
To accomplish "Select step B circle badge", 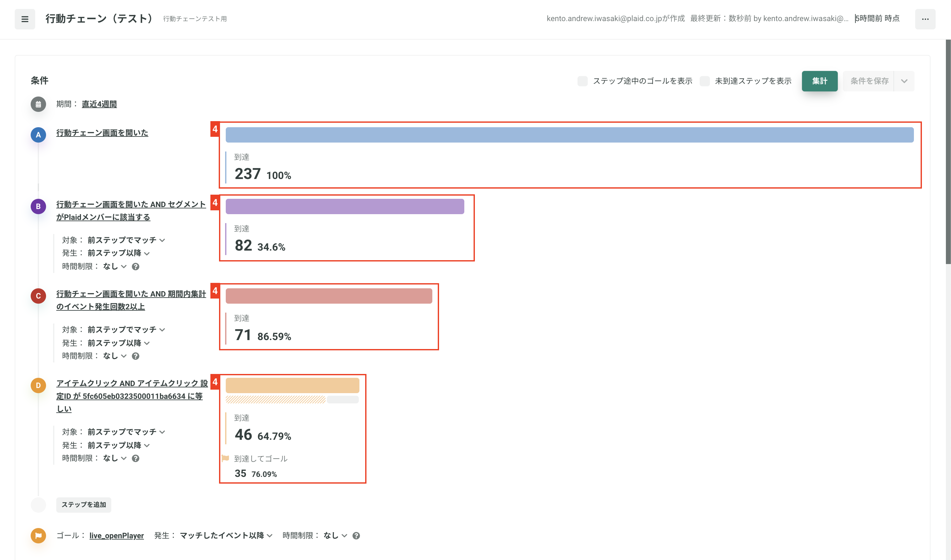I will click(x=38, y=206).
